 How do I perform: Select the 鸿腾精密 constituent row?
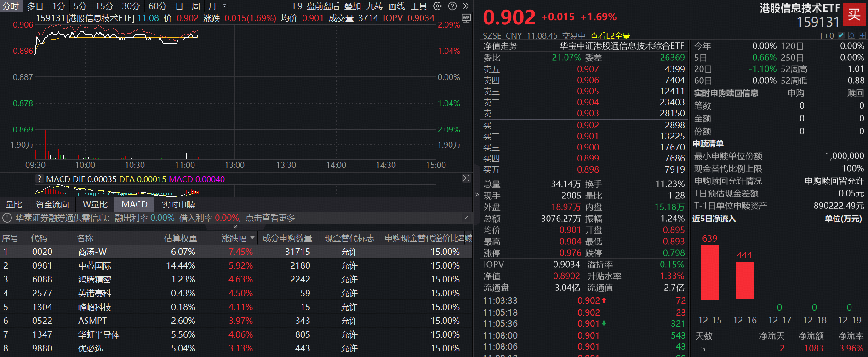point(236,279)
